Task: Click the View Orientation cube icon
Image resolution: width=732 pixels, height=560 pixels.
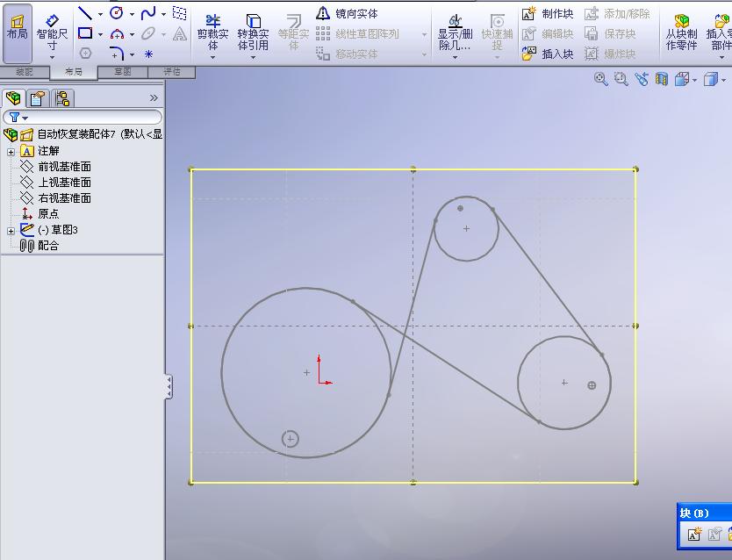Action: 682,79
